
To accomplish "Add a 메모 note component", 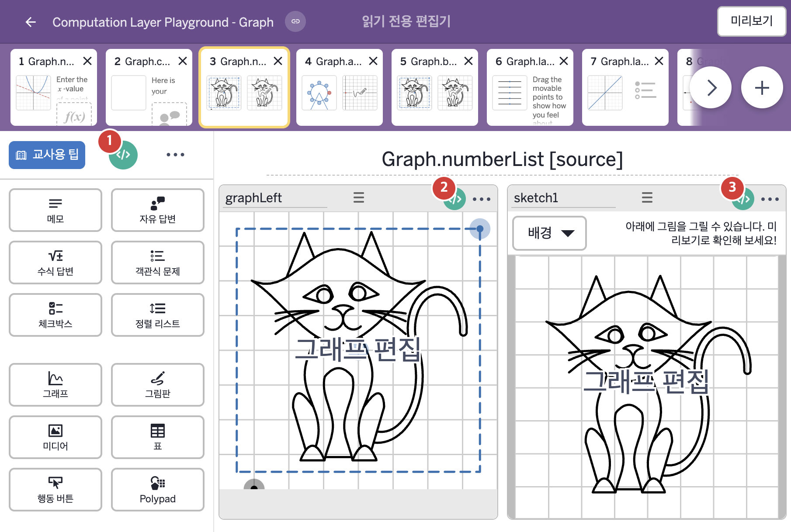I will coord(56,210).
